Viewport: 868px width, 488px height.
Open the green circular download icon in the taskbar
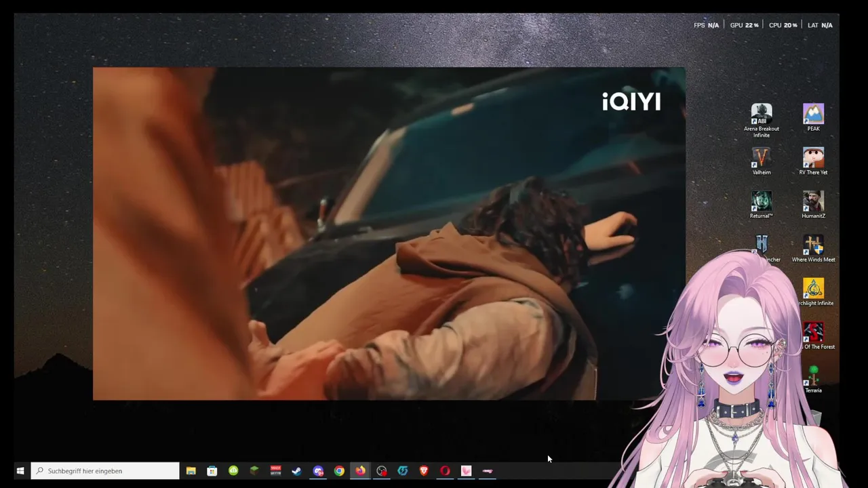point(233,471)
